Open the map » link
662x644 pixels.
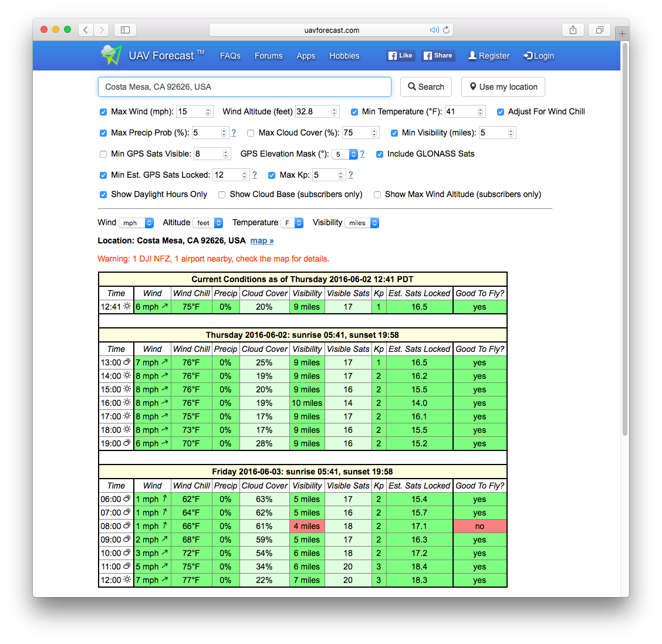coord(262,240)
